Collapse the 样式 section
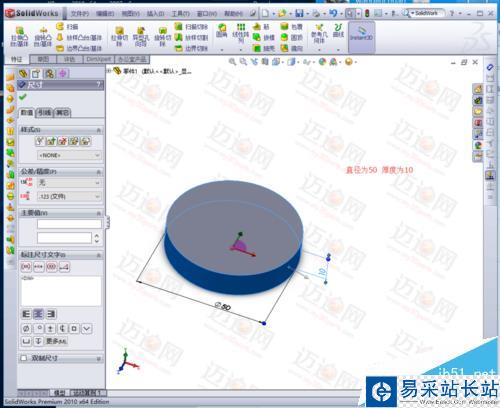The image size is (500, 408). click(x=99, y=130)
